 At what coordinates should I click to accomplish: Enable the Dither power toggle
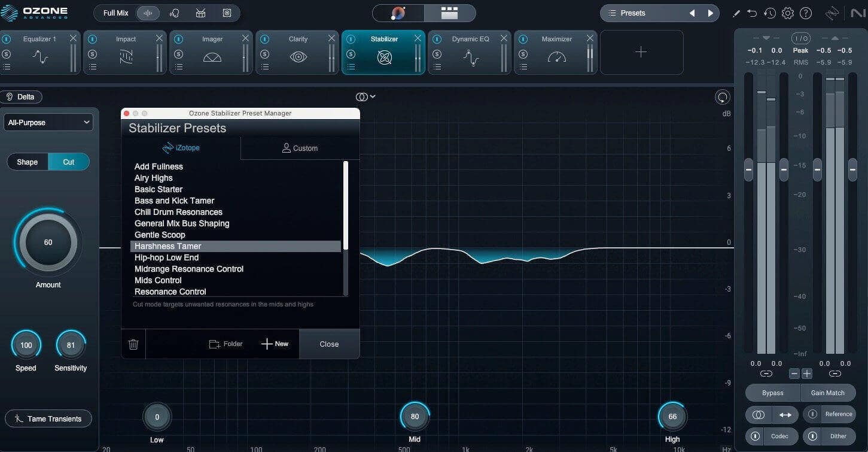pyautogui.click(x=812, y=436)
